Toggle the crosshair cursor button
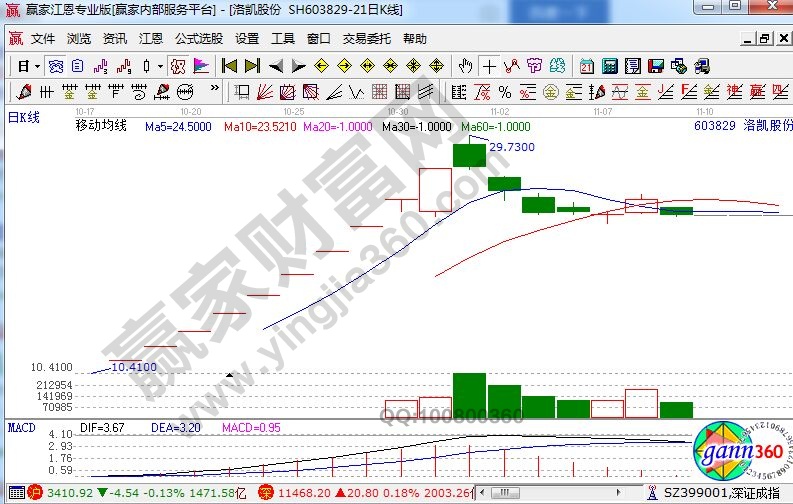Viewport: 793px width, 504px height. (489, 66)
